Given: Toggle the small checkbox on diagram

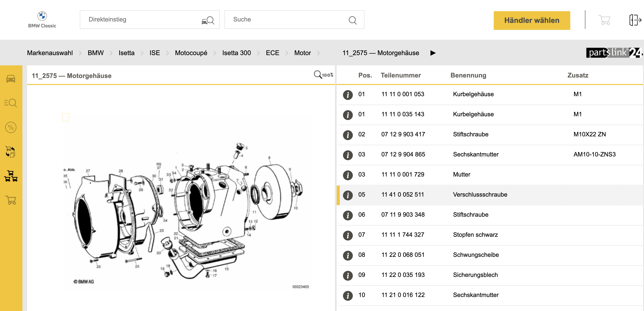Looking at the screenshot, I should 66,117.
